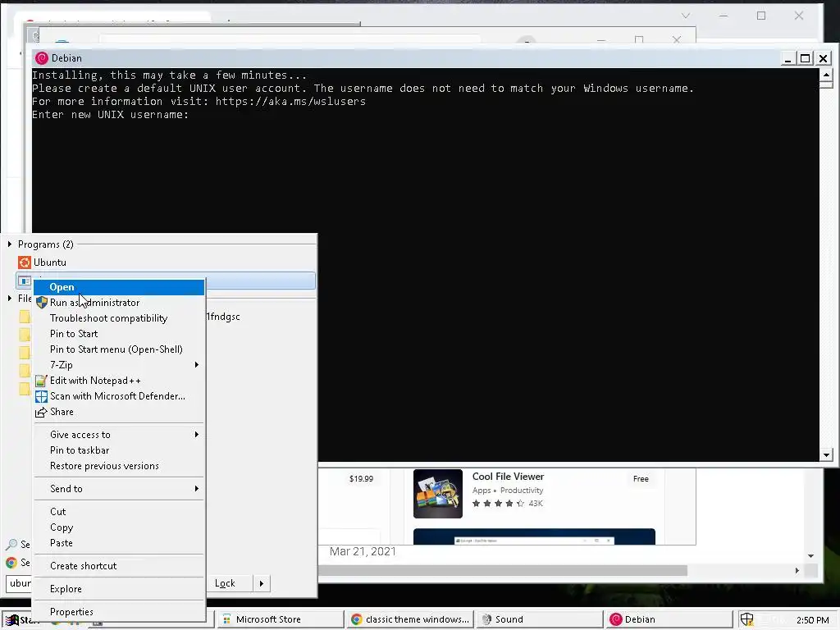840x630 pixels.
Task: Choose Pin to taskbar
Action: coord(119,450)
